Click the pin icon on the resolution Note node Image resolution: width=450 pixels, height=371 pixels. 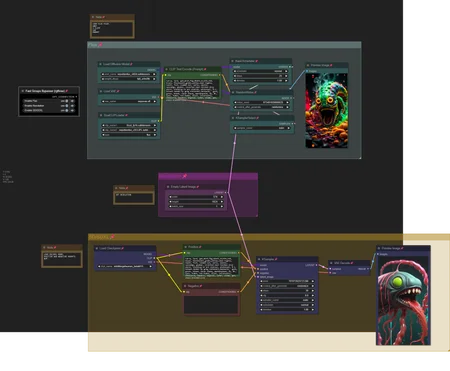127,188
